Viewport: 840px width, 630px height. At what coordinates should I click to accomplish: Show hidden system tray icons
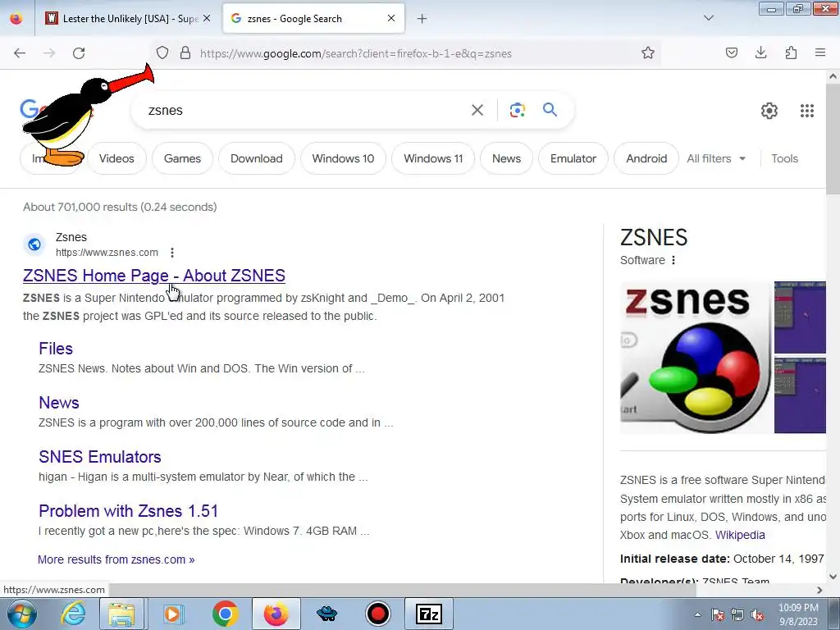pyautogui.click(x=697, y=614)
